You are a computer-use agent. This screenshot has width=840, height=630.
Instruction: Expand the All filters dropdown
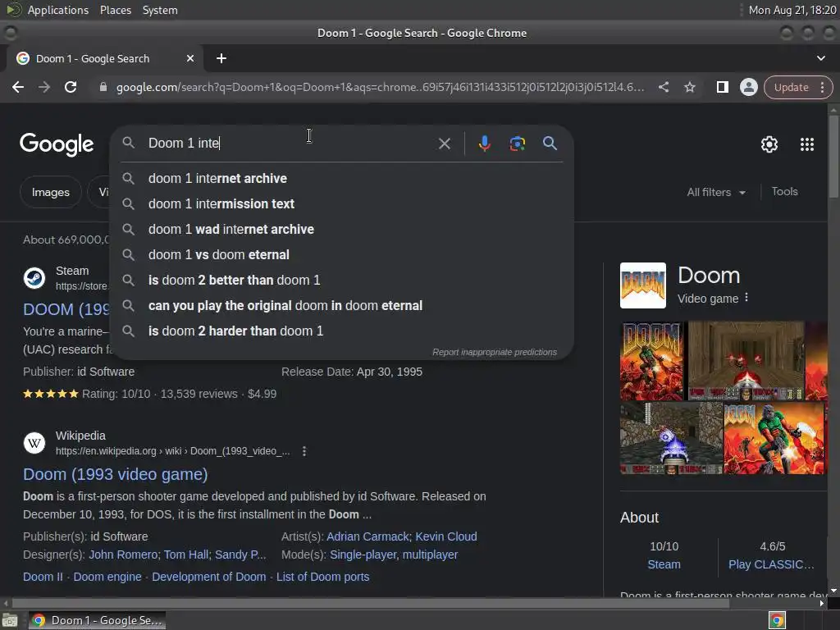click(x=716, y=192)
